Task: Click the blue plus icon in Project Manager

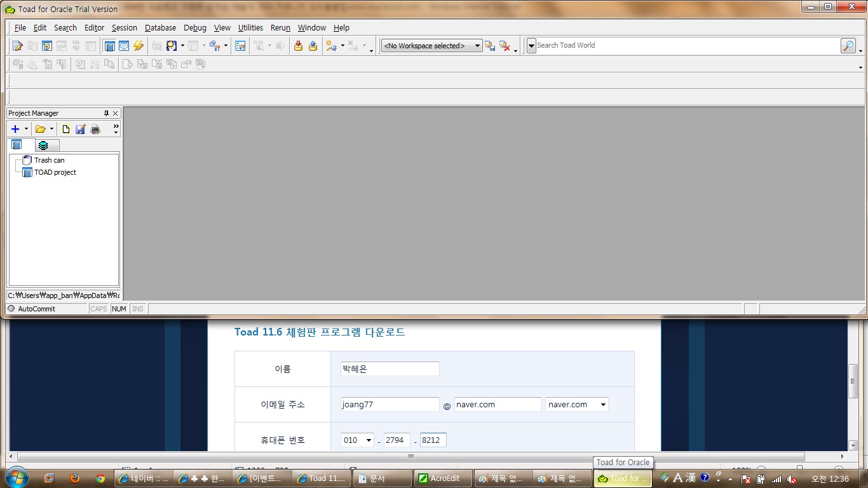Action: (15, 129)
